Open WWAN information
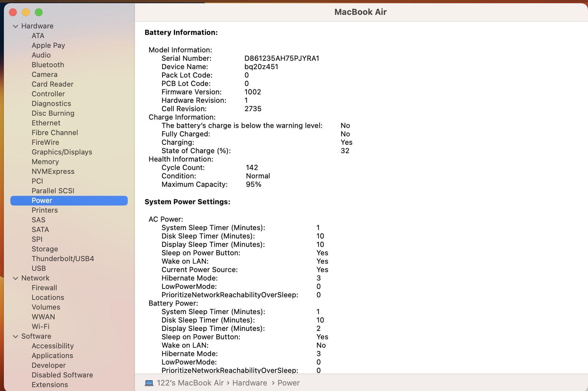 [43, 317]
